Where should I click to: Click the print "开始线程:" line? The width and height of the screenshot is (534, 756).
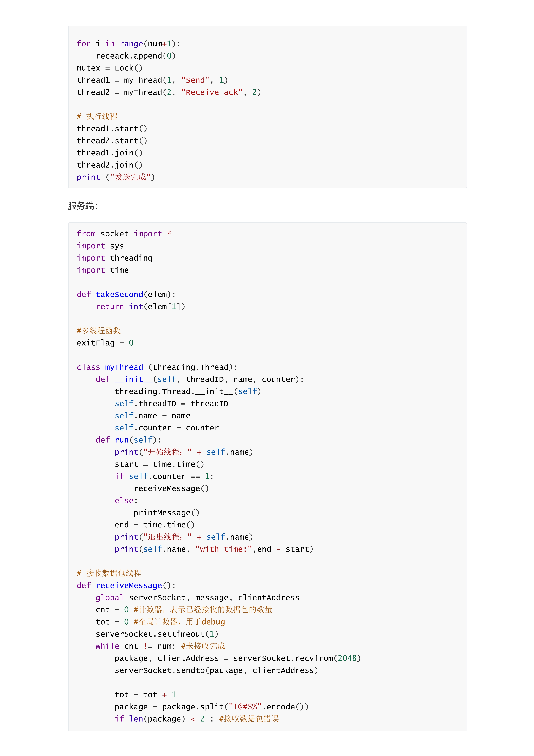184,452
